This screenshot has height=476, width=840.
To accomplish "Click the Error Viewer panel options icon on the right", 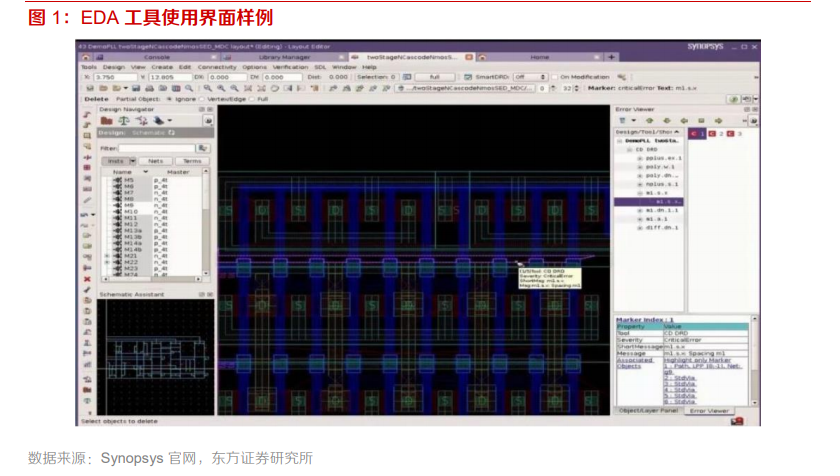I will (753, 121).
